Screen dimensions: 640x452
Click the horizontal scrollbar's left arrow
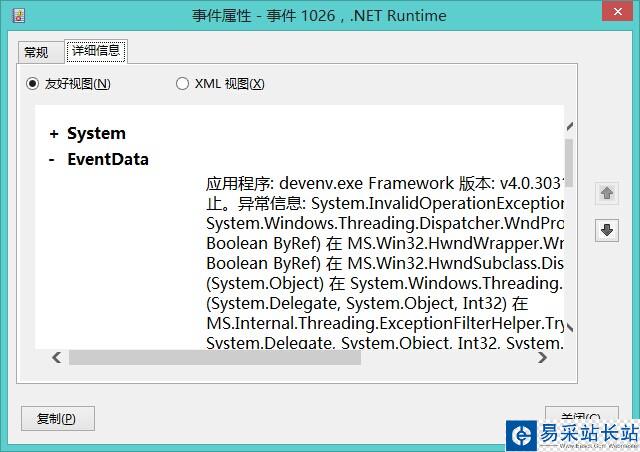point(56,357)
